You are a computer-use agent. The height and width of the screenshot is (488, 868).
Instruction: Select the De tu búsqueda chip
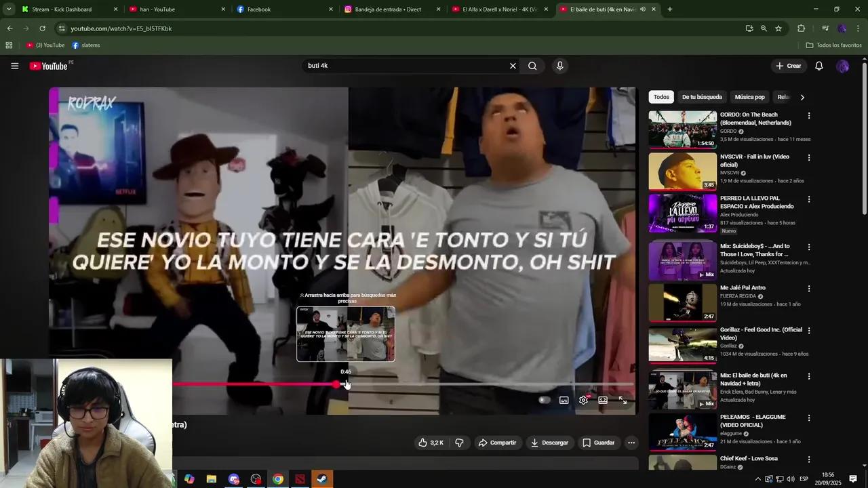[702, 97]
